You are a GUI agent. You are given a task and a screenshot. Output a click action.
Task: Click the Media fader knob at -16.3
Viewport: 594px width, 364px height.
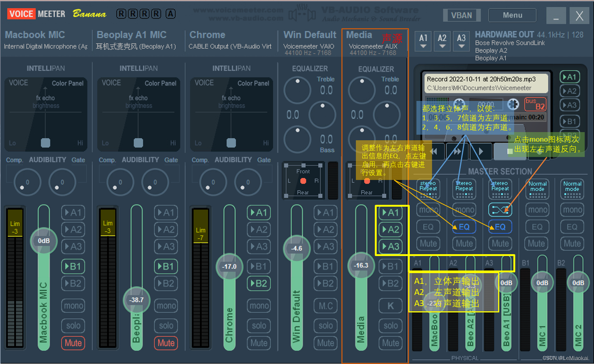coord(361,265)
